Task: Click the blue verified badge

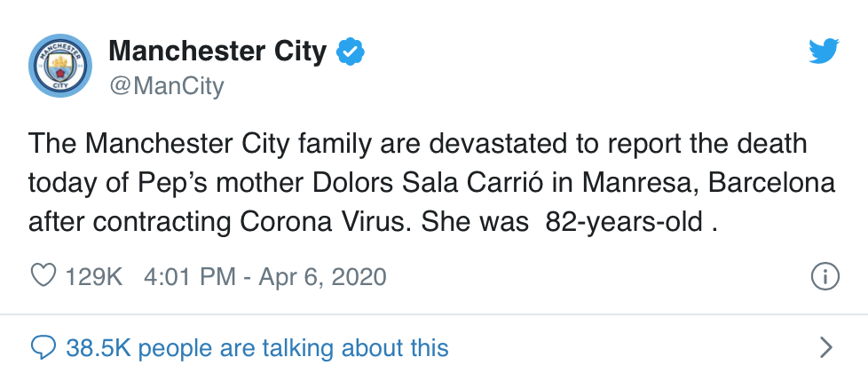Action: (x=351, y=52)
